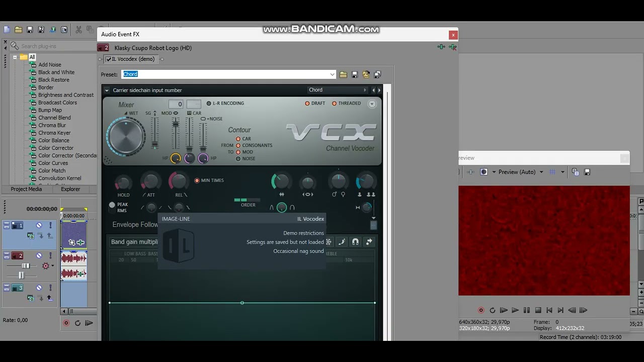Viewport: 644px width, 362px height.
Task: Click the overlays grid icon in preview
Action: [x=552, y=172]
